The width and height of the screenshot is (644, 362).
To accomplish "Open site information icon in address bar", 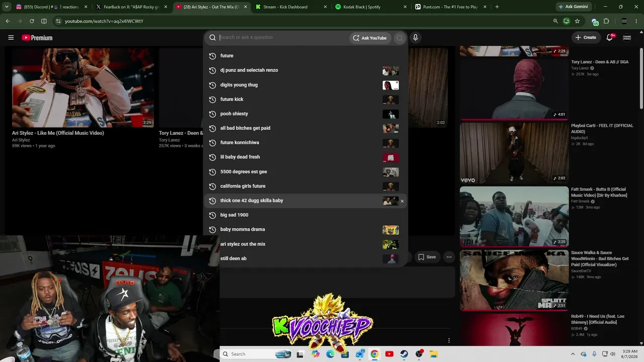I will pyautogui.click(x=58, y=21).
